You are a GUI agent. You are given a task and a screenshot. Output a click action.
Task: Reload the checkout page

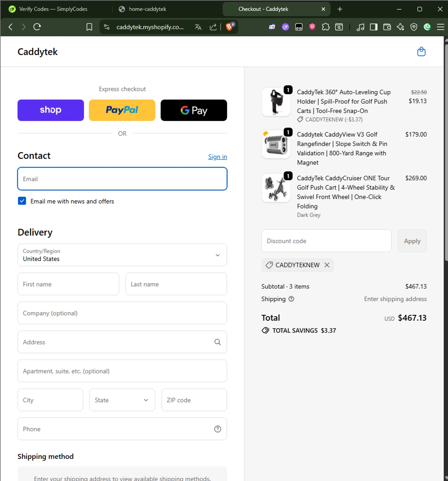point(37,27)
